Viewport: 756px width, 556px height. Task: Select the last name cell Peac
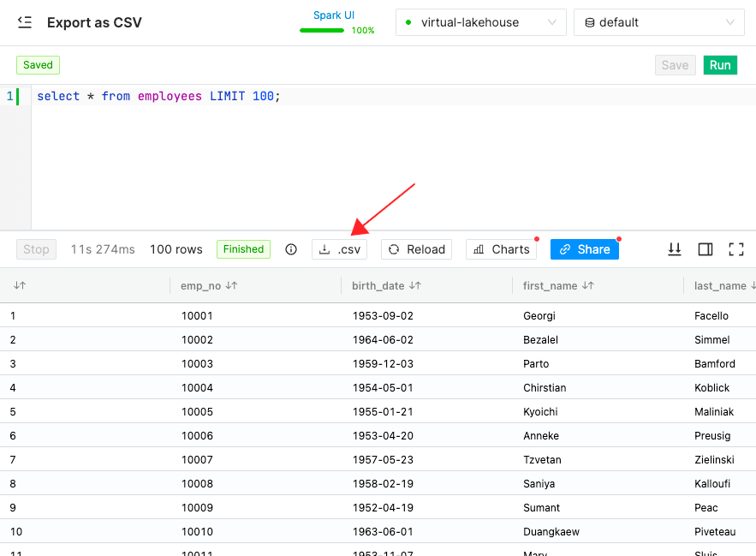pos(706,508)
